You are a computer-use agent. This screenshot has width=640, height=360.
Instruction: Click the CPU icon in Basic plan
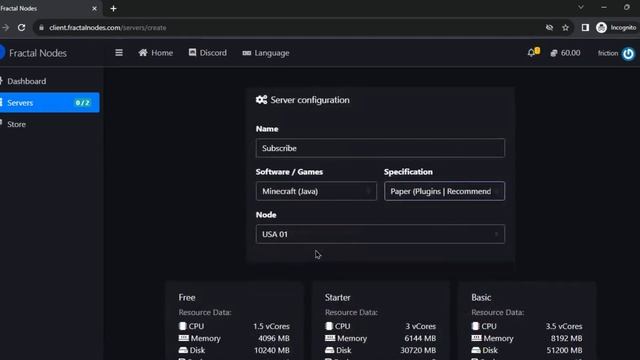click(x=475, y=326)
